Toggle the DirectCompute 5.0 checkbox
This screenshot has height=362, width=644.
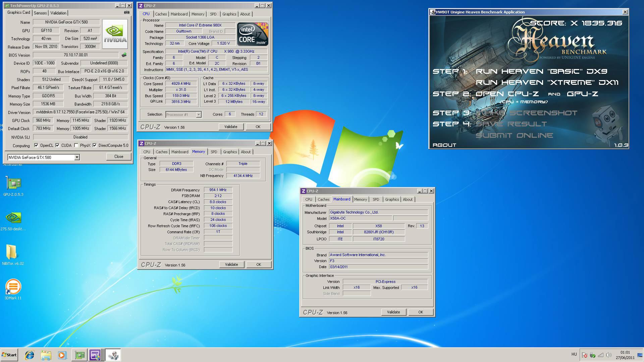pyautogui.click(x=95, y=145)
